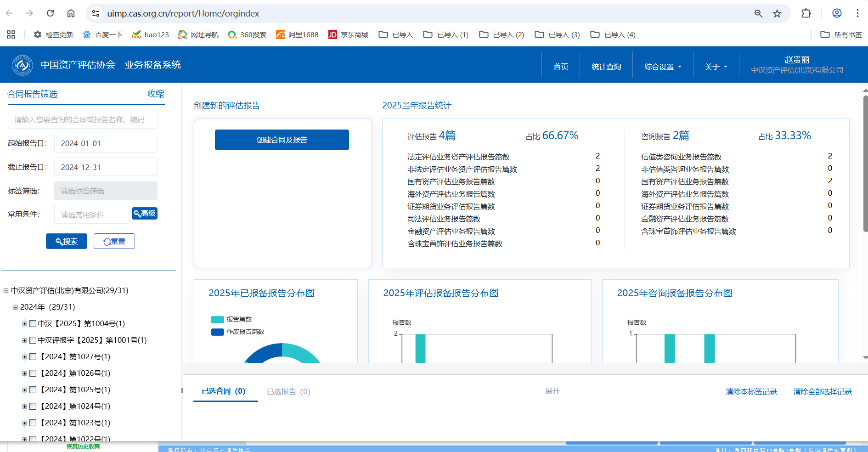Collapse the 2024年 (29/31) tree node
The height and width of the screenshot is (452, 868).
pos(15,307)
